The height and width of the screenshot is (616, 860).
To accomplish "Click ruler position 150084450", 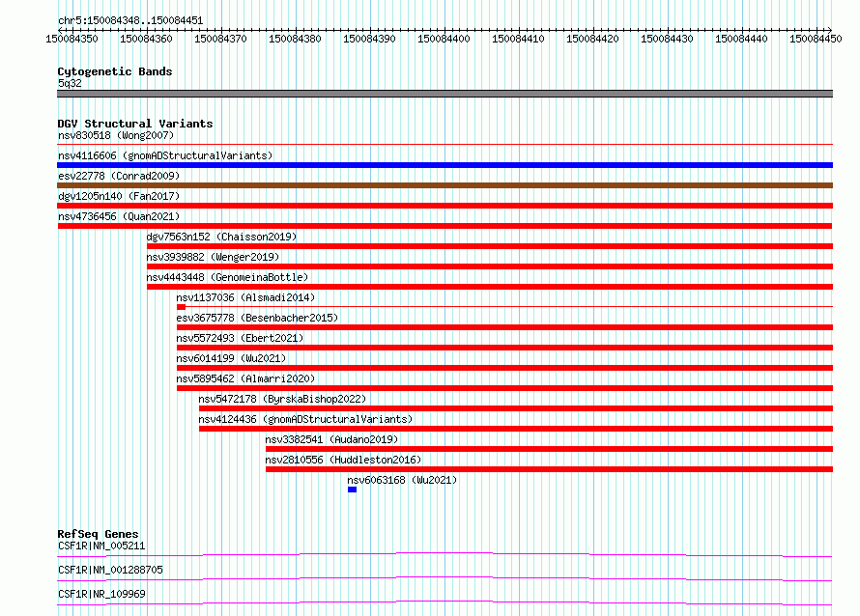I will pyautogui.click(x=817, y=39).
